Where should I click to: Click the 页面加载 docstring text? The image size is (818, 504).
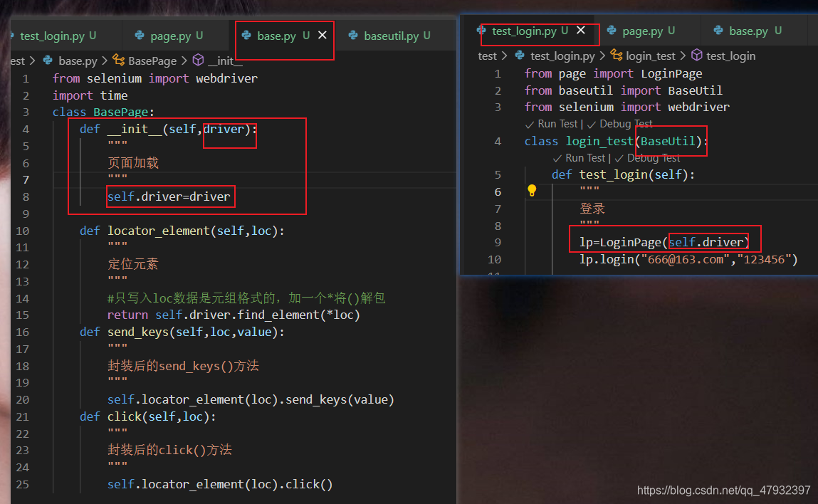(132, 163)
